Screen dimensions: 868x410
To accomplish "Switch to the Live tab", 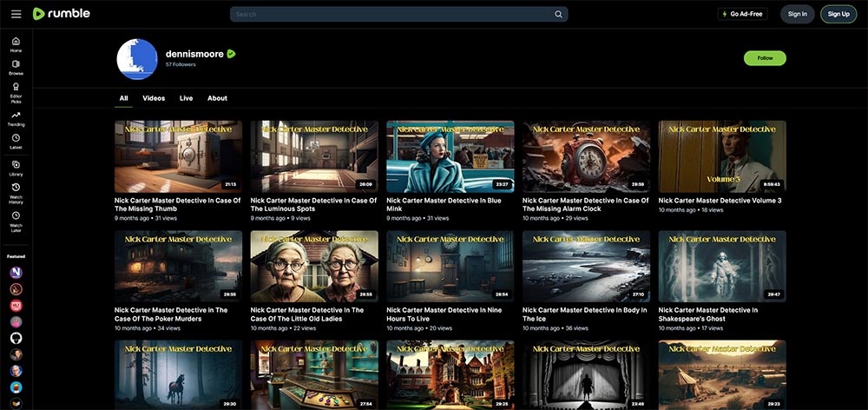I will (x=186, y=98).
